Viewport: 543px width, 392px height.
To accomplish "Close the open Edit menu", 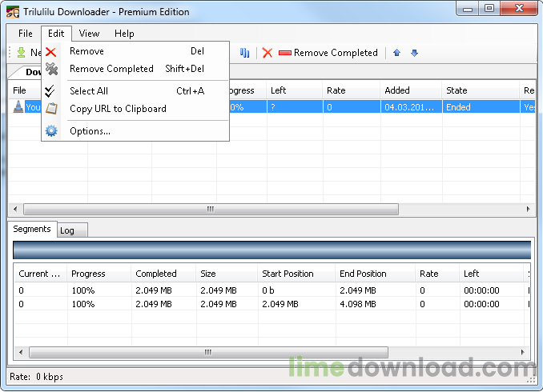I will click(56, 34).
